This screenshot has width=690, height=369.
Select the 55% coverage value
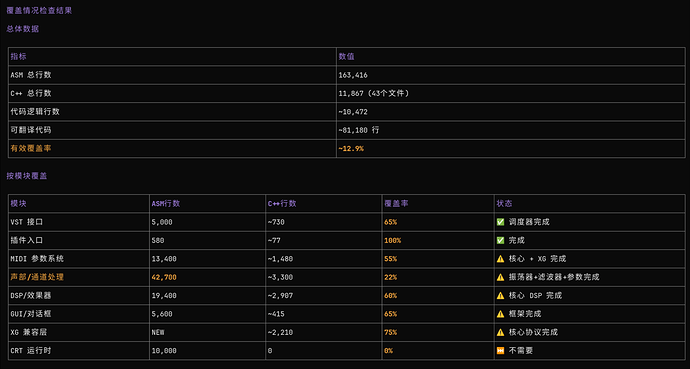click(x=390, y=259)
